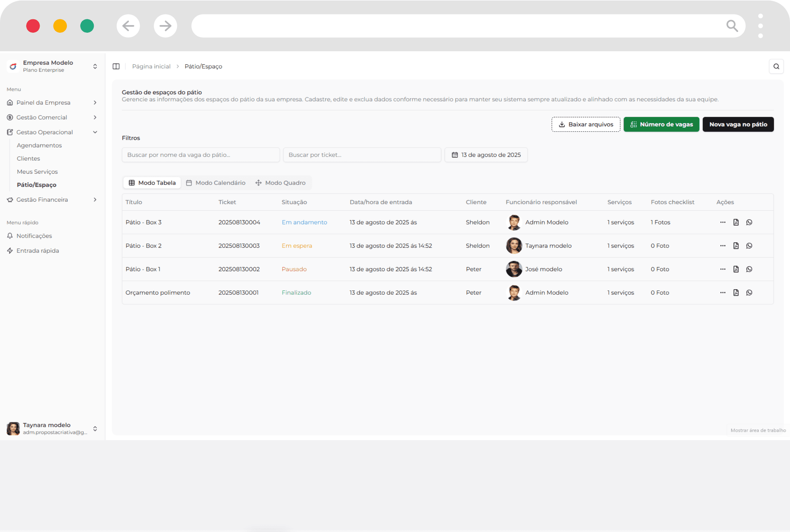Open Notificações bell in quick menu
Screen dimensions: 790x532
coord(34,236)
